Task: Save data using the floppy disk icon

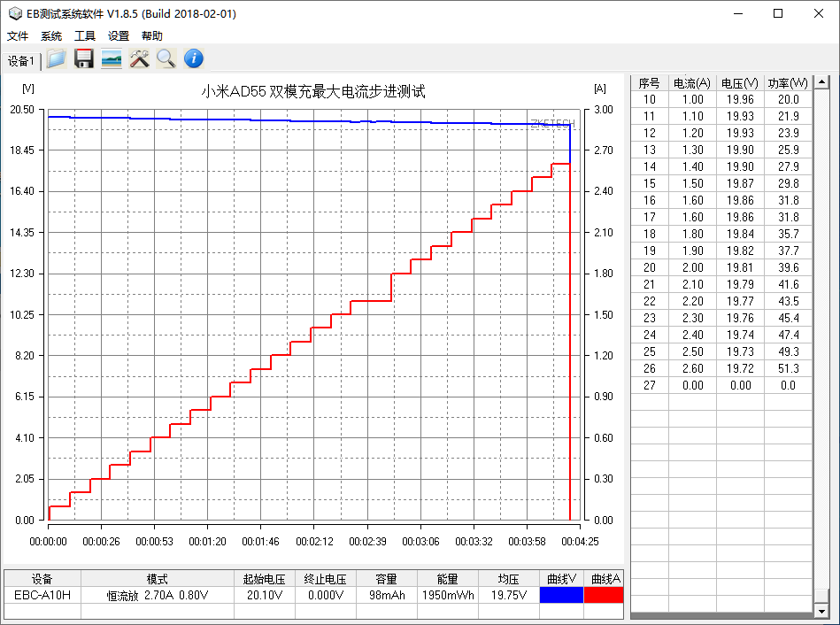Action: (x=83, y=58)
